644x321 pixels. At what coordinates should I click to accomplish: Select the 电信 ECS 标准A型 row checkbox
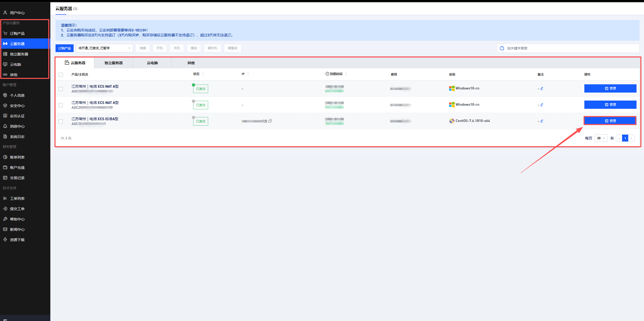pyautogui.click(x=61, y=121)
